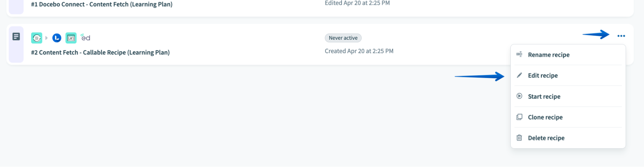
Task: Click the variables connector icon
Action: (71, 38)
